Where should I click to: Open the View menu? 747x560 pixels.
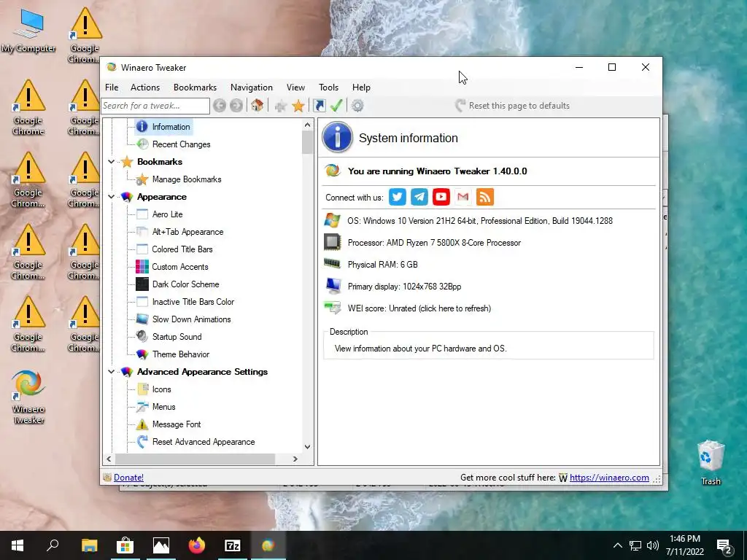coord(295,87)
